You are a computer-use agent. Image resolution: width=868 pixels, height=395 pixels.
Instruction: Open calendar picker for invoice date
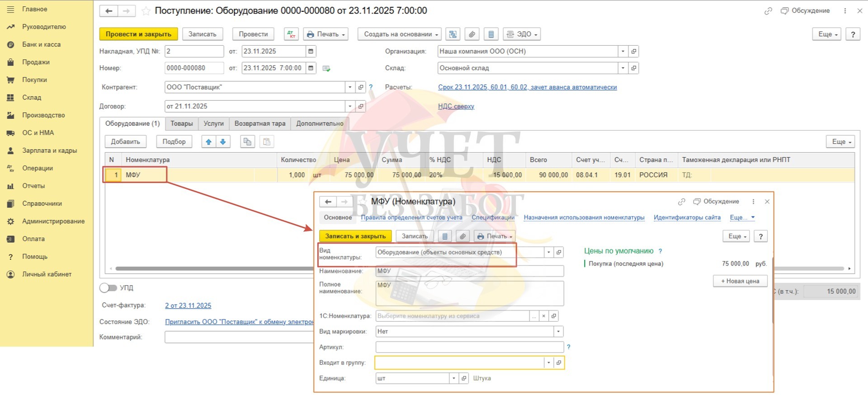click(311, 52)
